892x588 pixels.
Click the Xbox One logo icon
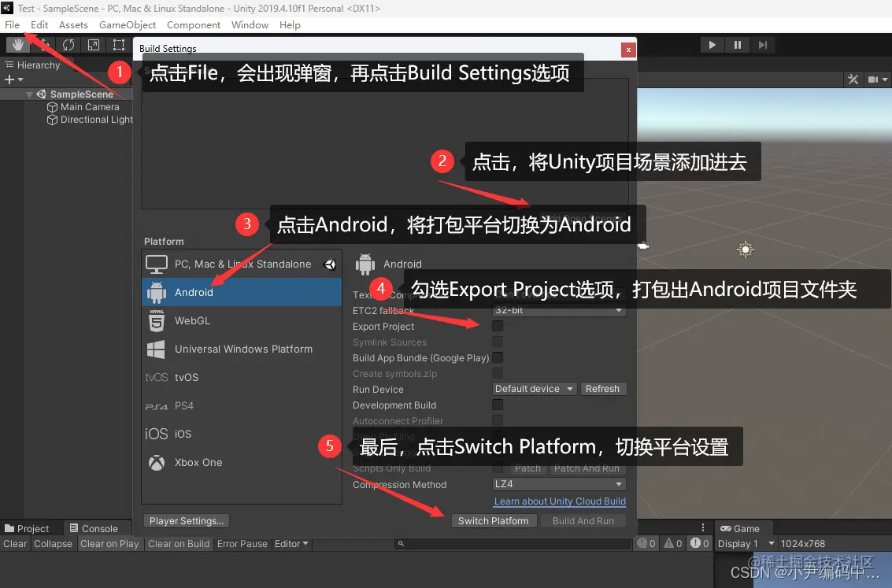pos(157,462)
